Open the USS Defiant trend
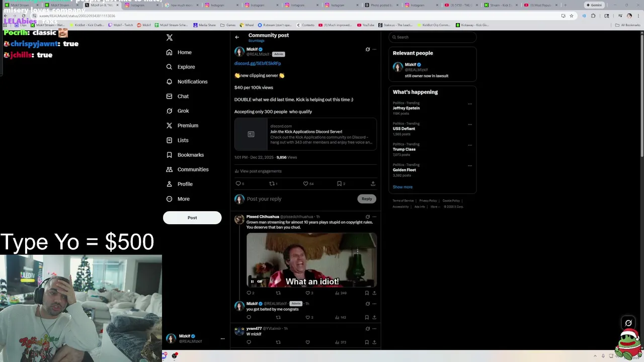644x362 pixels. 404,129
